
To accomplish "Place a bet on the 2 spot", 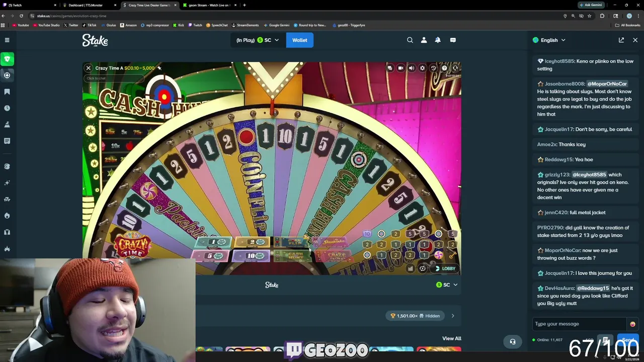I will coord(254,242).
